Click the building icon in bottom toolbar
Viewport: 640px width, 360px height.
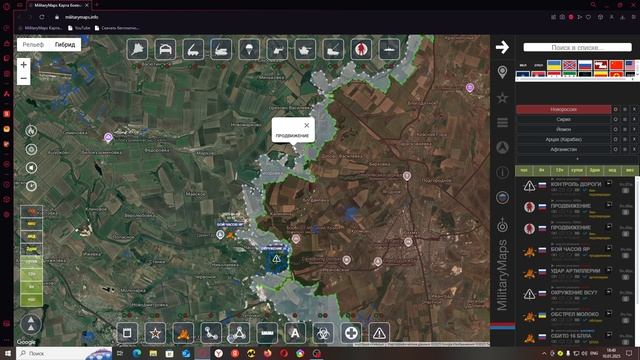pos(127,333)
